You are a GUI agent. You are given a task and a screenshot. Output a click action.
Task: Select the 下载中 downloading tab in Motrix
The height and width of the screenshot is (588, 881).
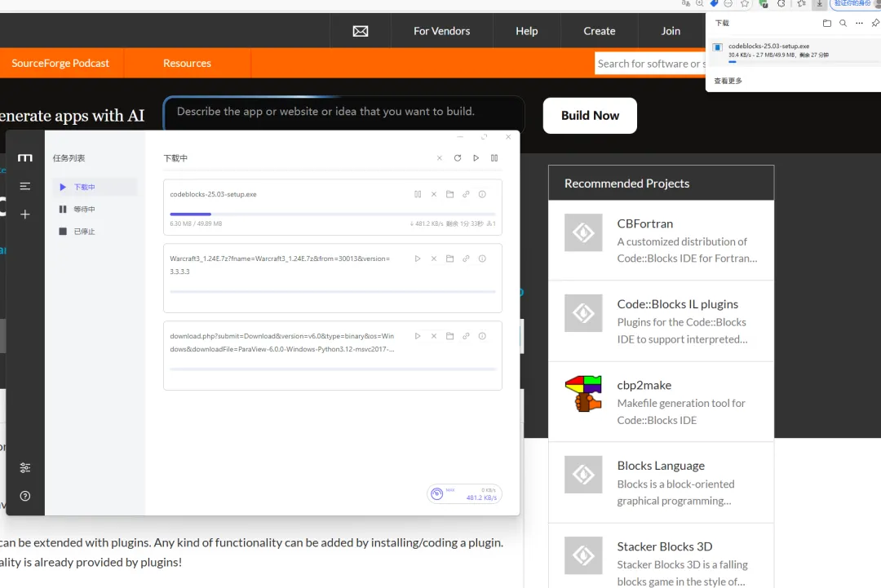pyautogui.click(x=95, y=187)
